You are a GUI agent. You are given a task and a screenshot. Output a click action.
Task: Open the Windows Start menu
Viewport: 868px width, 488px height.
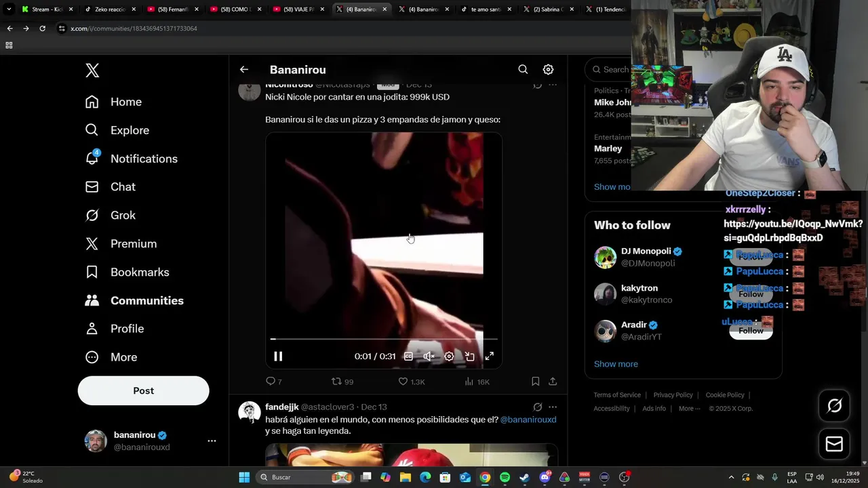click(x=244, y=477)
